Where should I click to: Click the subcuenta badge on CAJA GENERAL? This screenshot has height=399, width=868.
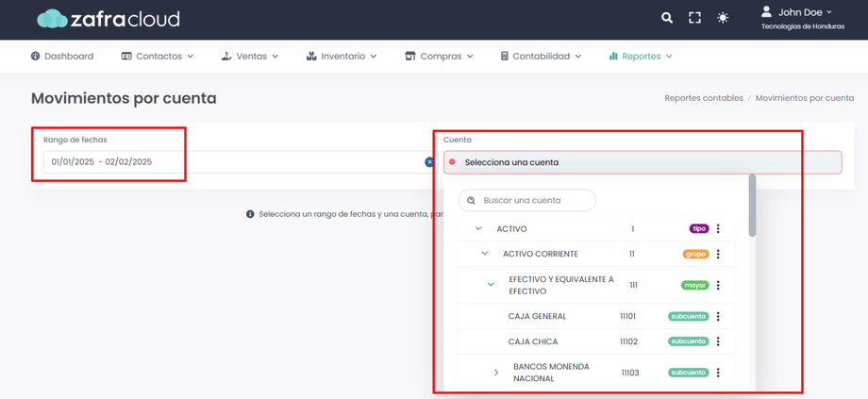pos(688,317)
